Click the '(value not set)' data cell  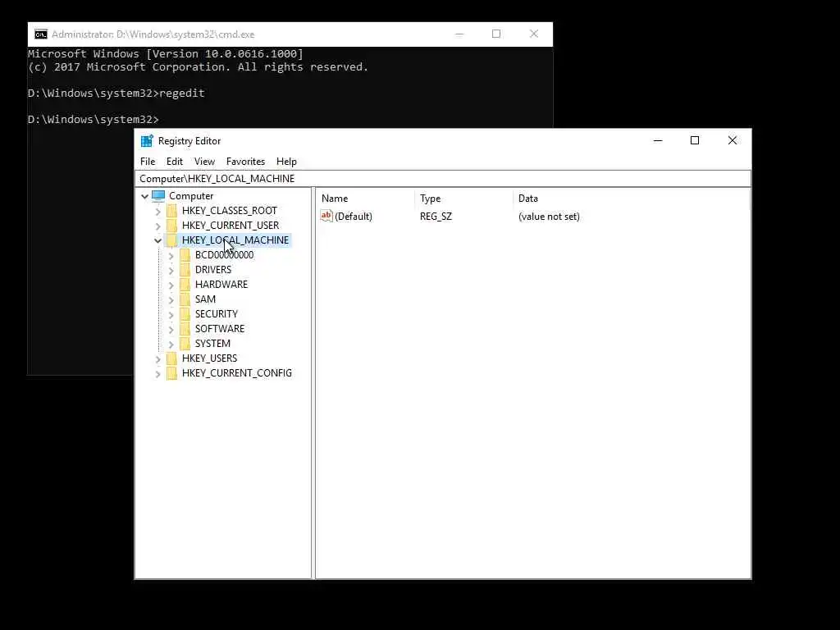(x=549, y=217)
